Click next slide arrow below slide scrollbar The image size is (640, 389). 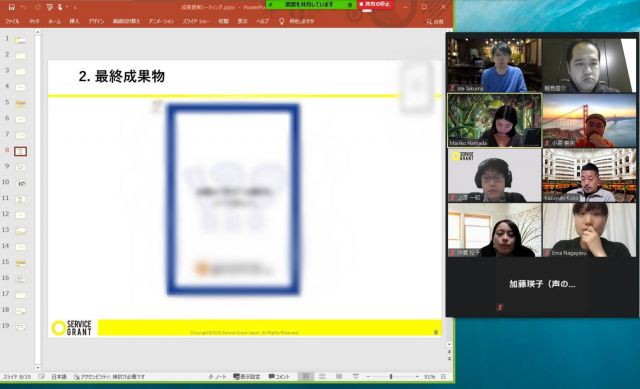pos(449,358)
